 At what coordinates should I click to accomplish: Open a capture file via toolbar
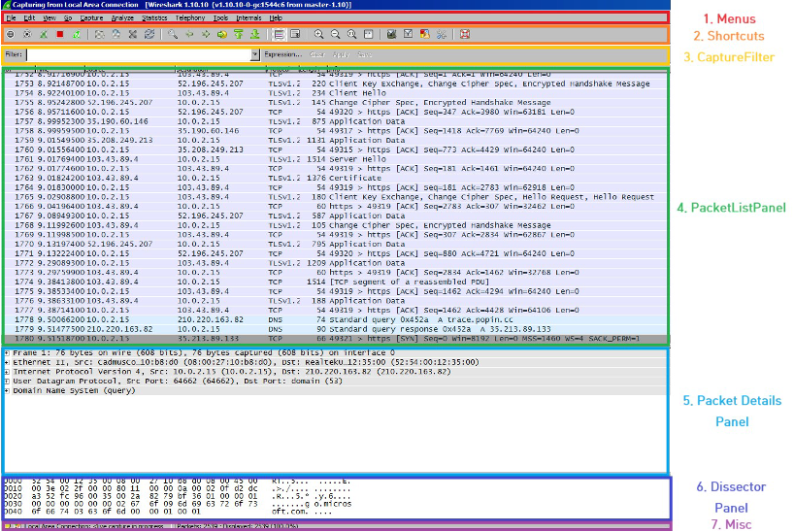click(x=99, y=34)
